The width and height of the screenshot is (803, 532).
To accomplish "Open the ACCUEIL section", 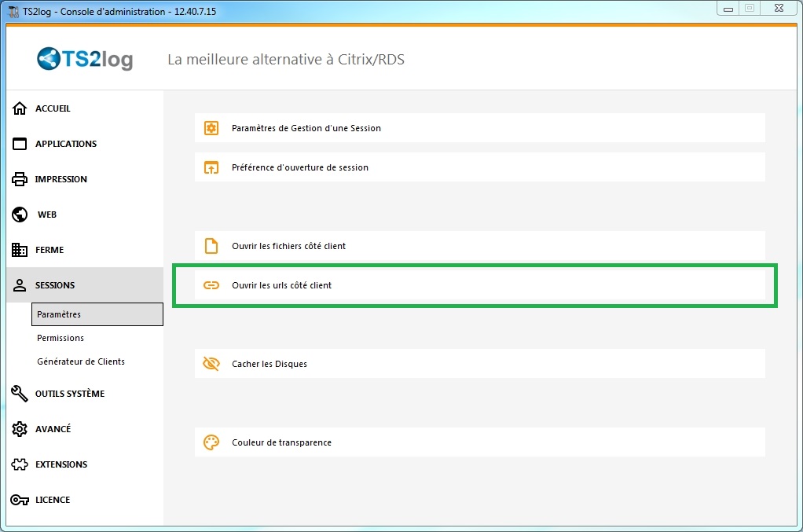I will pyautogui.click(x=85, y=108).
